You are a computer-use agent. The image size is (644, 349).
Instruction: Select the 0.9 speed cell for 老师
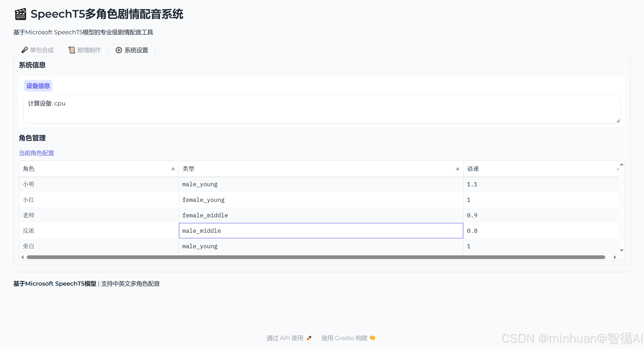(540, 215)
